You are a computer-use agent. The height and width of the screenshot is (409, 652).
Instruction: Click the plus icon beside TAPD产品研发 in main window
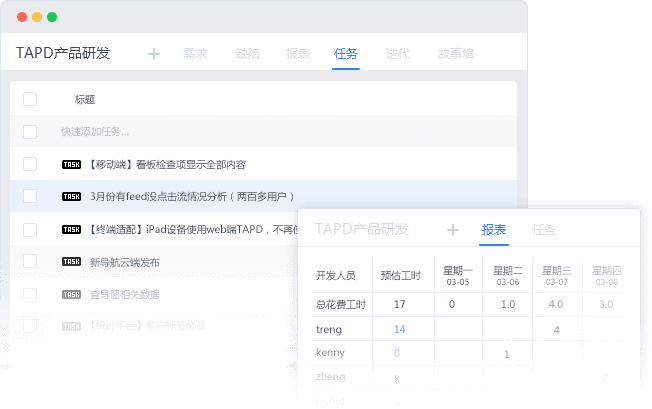(154, 54)
